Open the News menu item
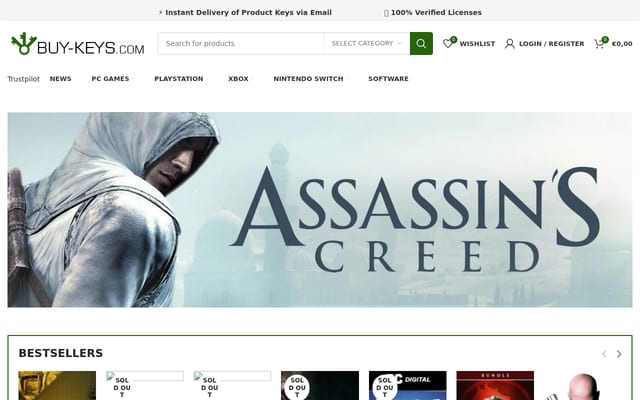640x400 pixels. tap(60, 78)
